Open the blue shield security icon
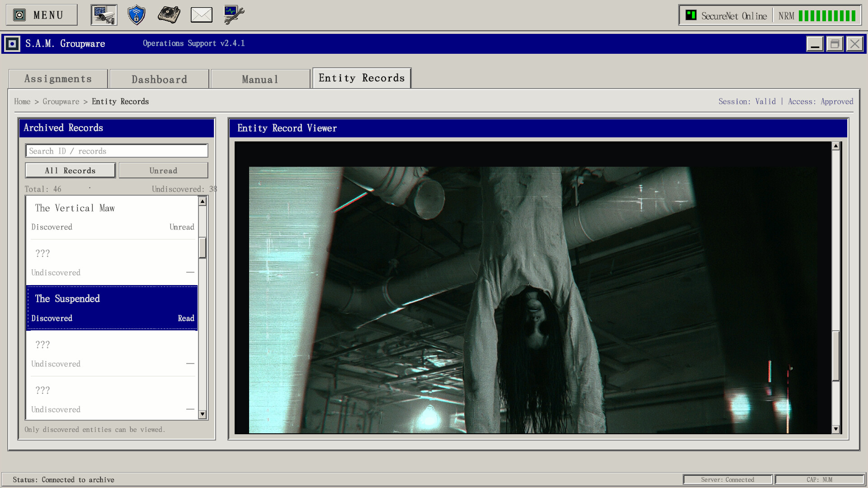Screen dimensions: 868x488 pyautogui.click(x=136, y=15)
